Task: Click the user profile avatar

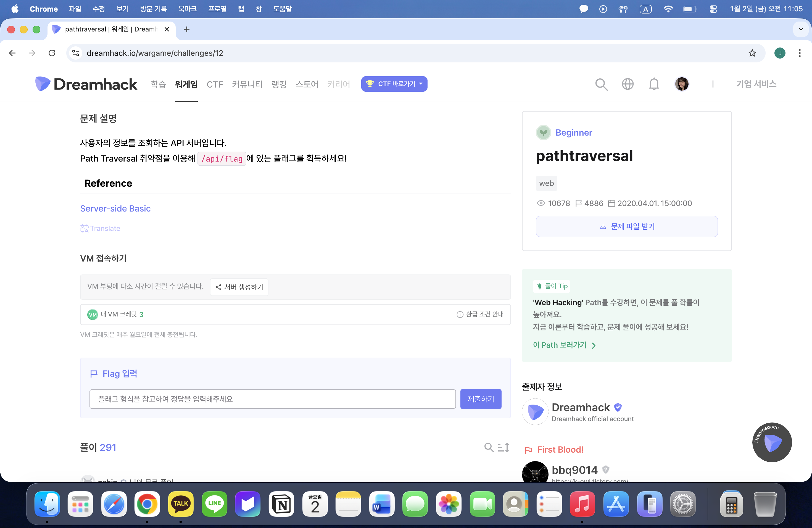Action: (682, 84)
